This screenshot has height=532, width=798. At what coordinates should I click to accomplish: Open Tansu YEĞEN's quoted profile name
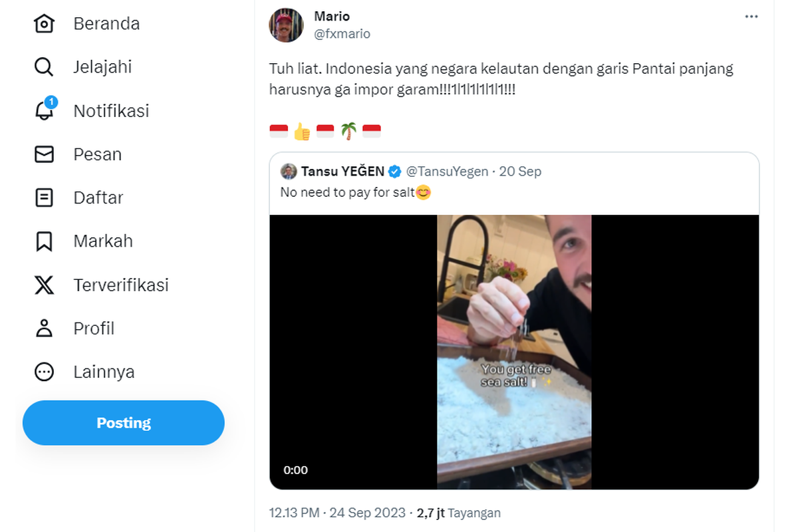[x=342, y=172]
